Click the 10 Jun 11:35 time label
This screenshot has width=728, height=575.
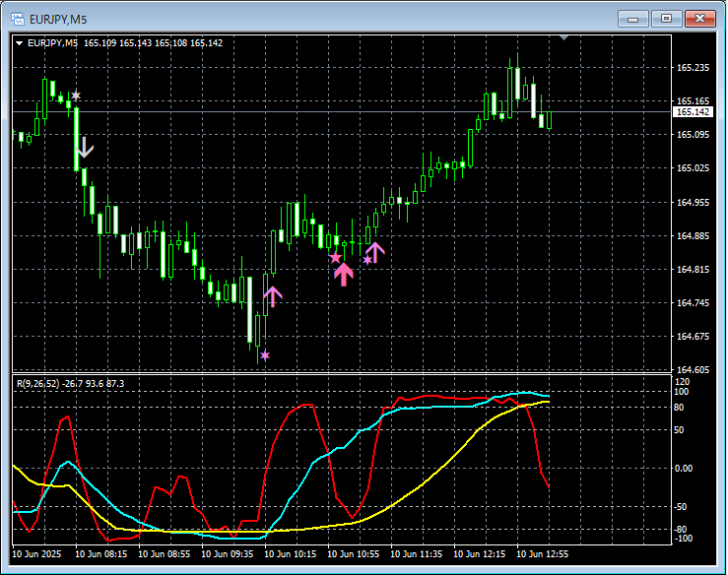click(x=416, y=554)
